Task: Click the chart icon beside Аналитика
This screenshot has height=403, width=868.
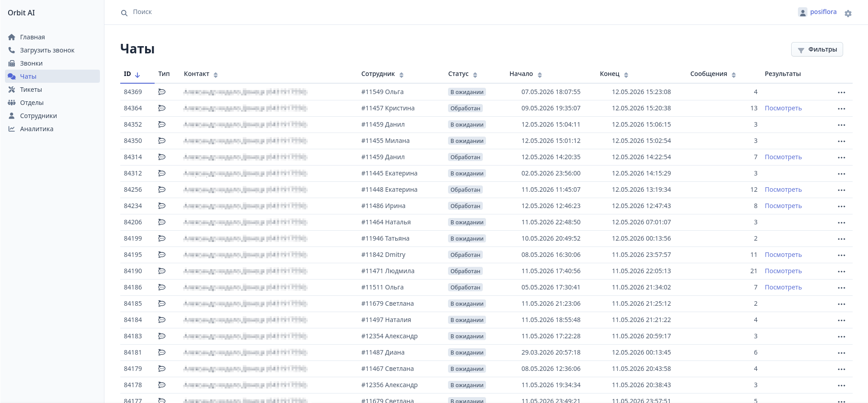Action: click(12, 129)
